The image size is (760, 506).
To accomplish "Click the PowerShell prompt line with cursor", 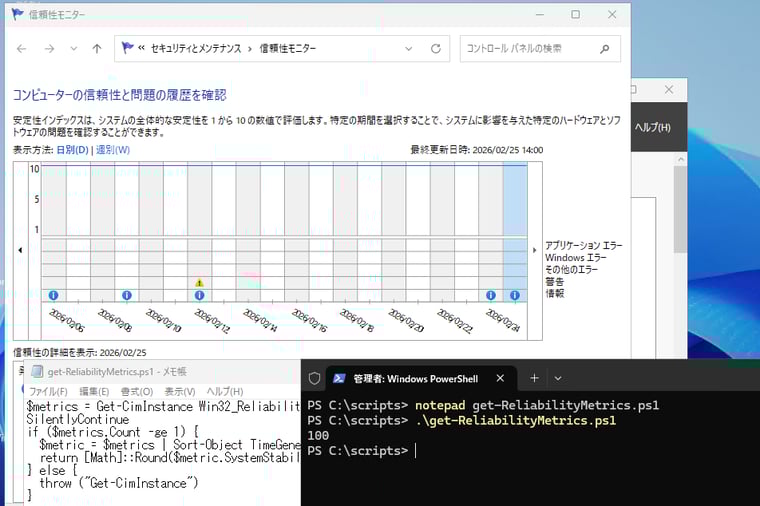I will (x=362, y=451).
